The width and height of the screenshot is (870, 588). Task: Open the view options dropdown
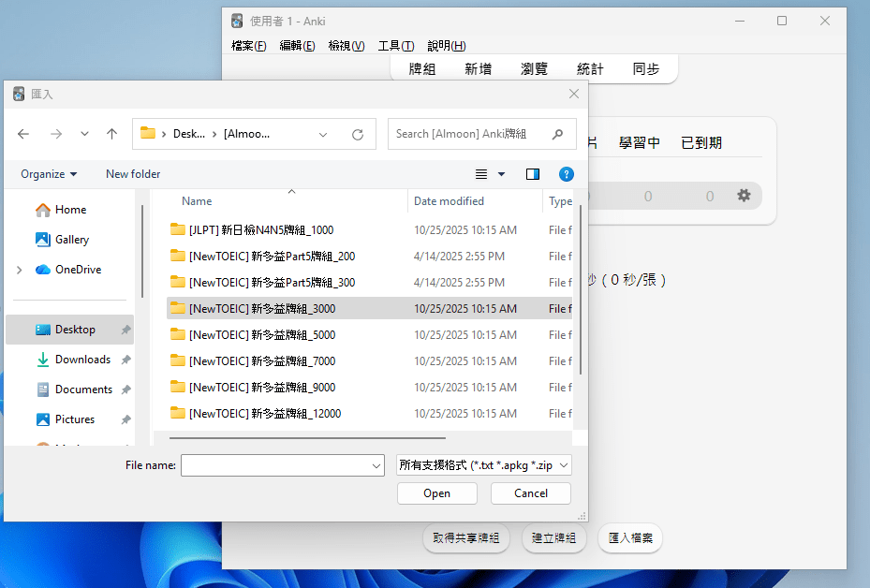click(501, 174)
